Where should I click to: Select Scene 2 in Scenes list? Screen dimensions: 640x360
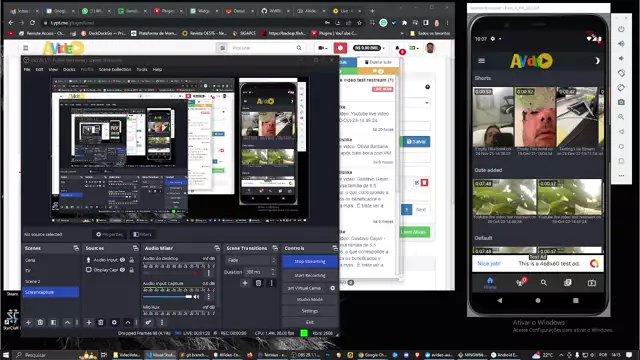[51, 282]
